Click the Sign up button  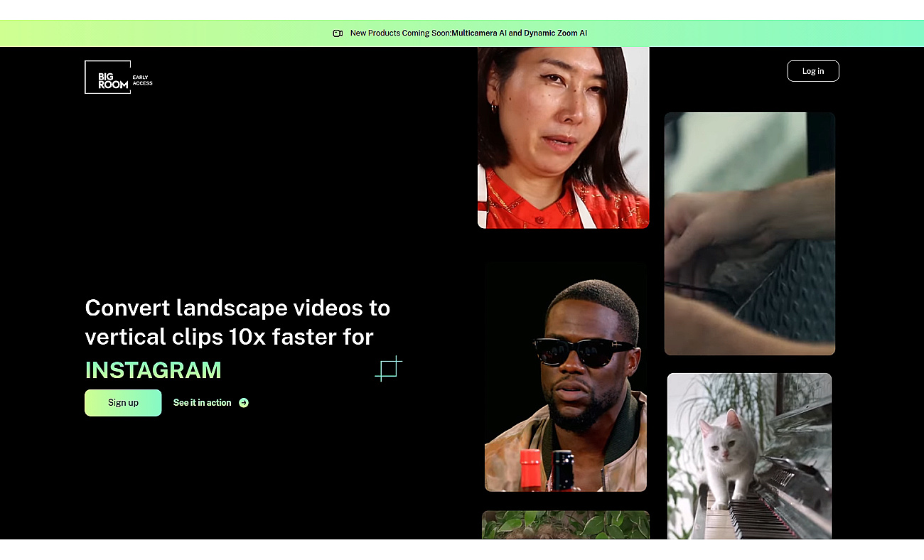click(x=123, y=403)
